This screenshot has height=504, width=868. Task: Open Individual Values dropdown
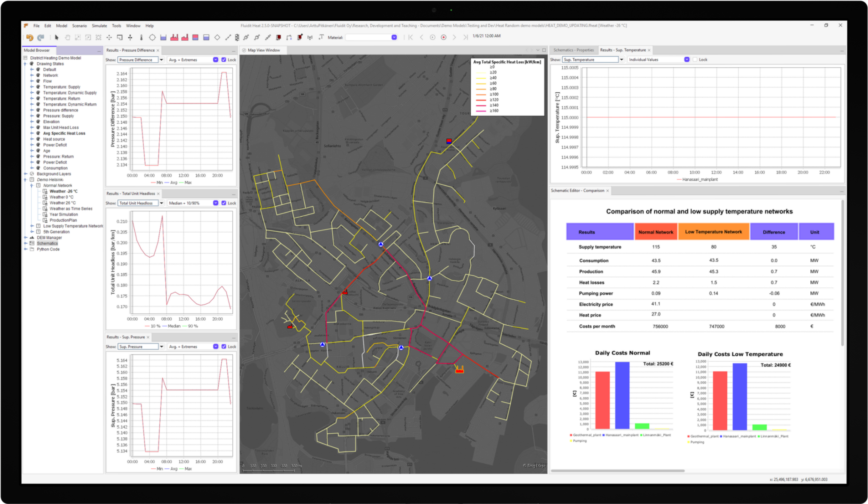[x=686, y=60]
